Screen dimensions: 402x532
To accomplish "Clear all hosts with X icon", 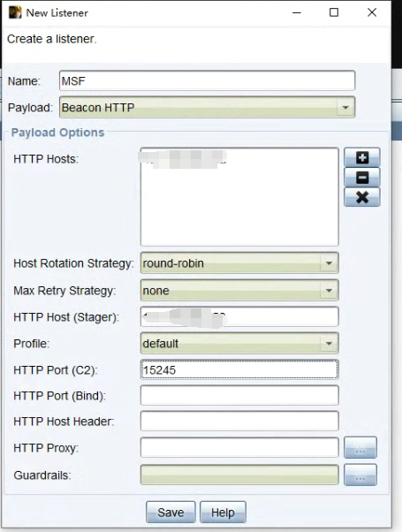I will point(362,197).
